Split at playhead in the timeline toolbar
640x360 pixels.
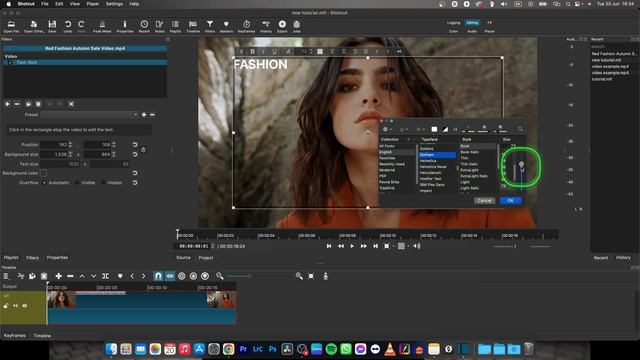coord(105,276)
